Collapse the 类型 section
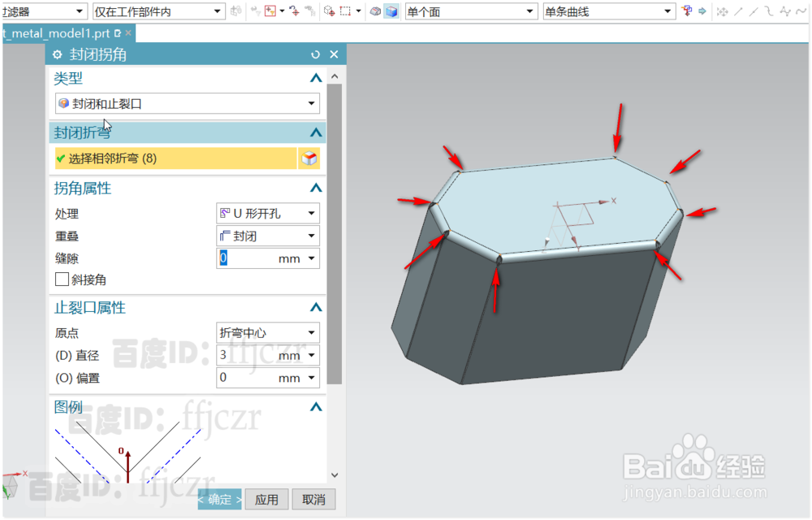This screenshot has width=812, height=520. (x=316, y=78)
